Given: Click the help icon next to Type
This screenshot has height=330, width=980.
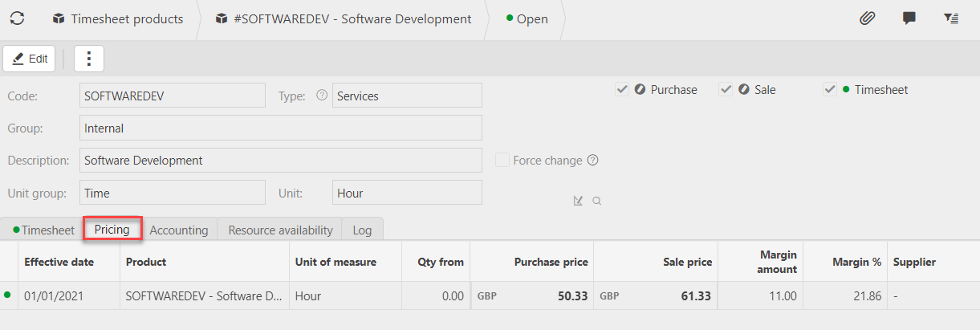Looking at the screenshot, I should (322, 96).
